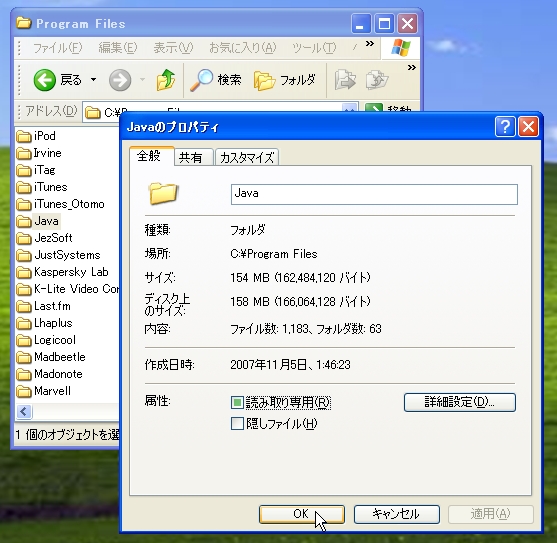Maximize the Program Files window

click(x=384, y=24)
